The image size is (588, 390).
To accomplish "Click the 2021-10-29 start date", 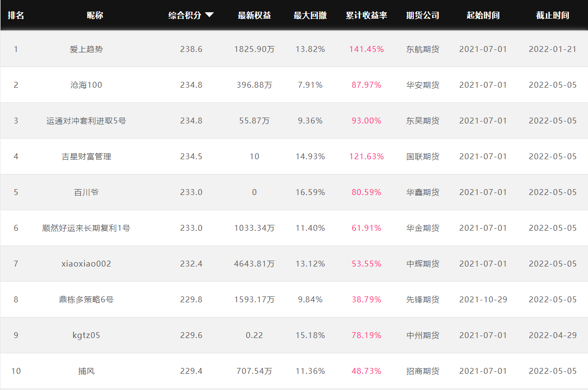I will [483, 299].
